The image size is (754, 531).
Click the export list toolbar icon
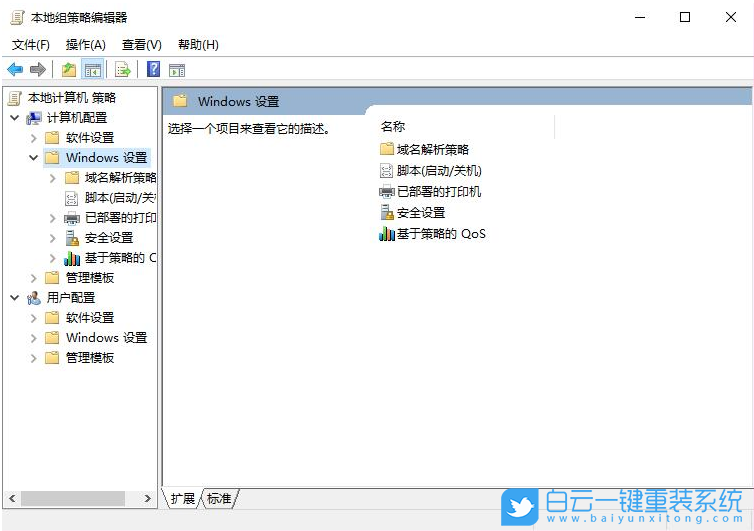coord(123,70)
